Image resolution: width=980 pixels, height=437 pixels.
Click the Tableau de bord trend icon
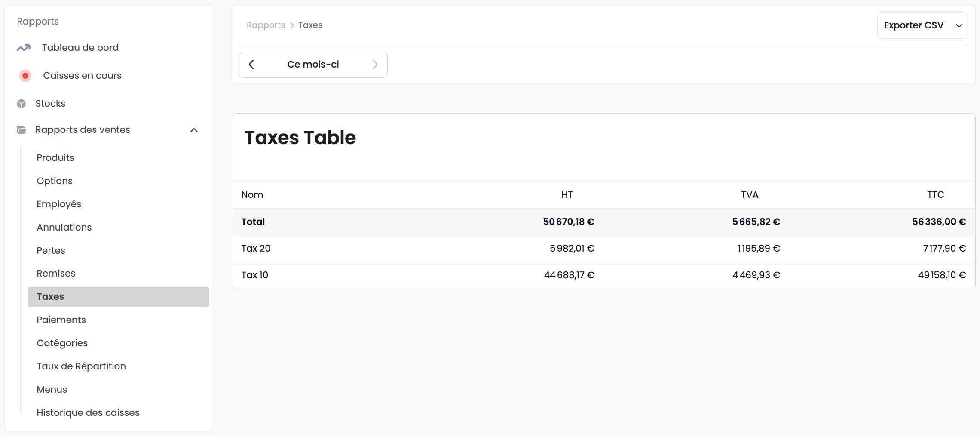point(24,48)
